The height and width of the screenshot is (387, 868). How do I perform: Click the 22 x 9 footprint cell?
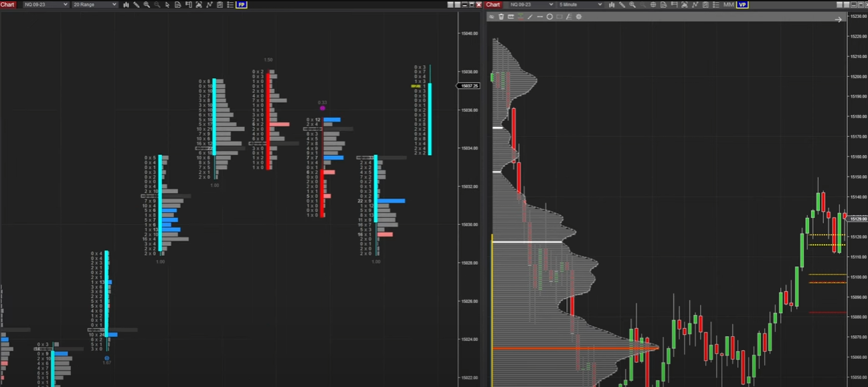pos(365,201)
